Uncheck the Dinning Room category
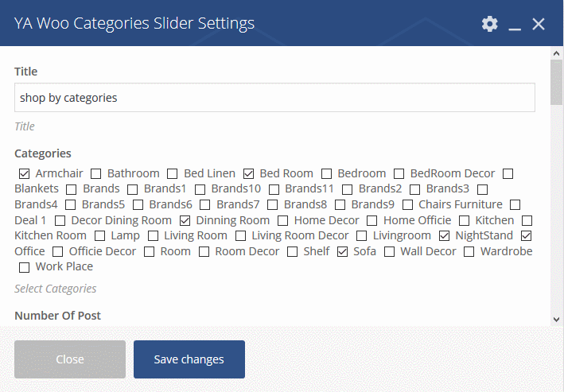 pyautogui.click(x=185, y=220)
